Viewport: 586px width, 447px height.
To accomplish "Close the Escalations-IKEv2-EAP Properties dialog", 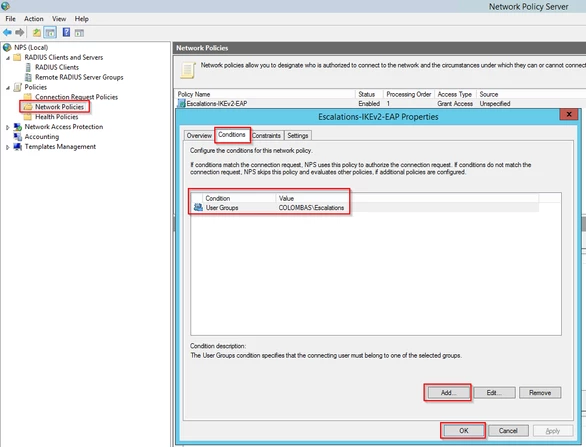I will pyautogui.click(x=569, y=114).
